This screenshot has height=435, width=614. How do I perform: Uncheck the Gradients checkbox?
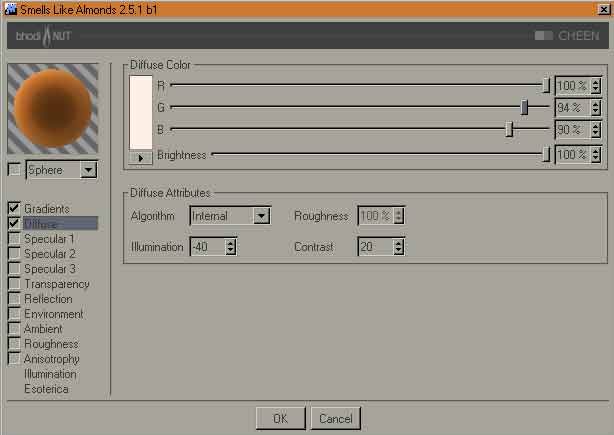click(14, 208)
